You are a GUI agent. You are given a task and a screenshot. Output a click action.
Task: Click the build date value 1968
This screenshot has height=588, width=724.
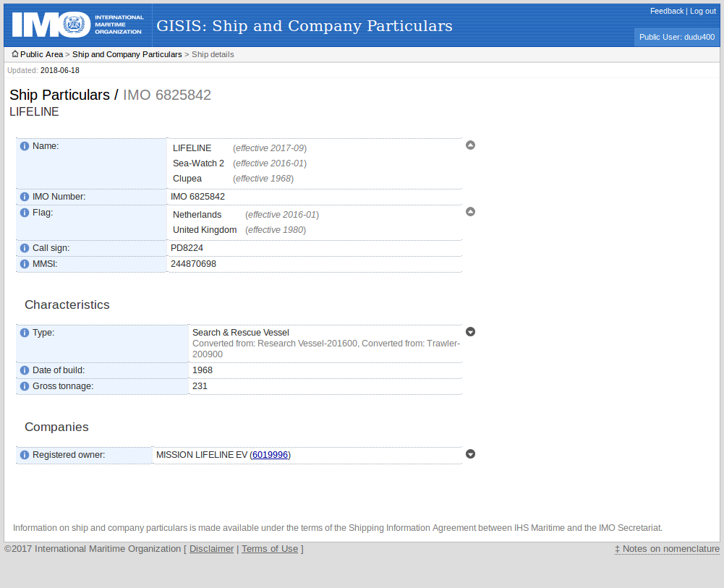(203, 370)
